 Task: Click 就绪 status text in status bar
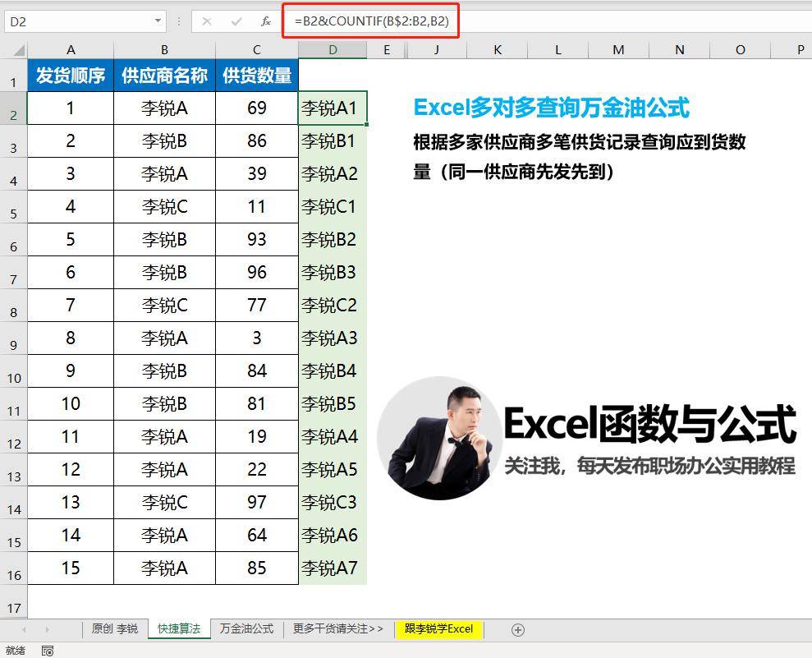[x=16, y=651]
